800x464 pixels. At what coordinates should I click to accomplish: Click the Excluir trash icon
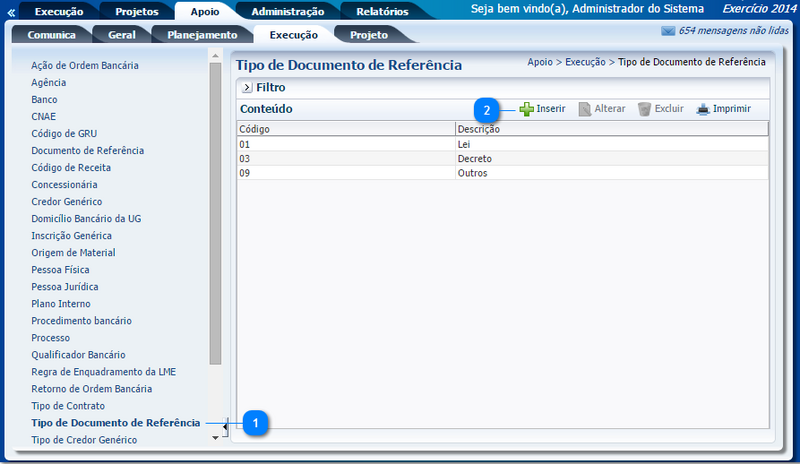pyautogui.click(x=645, y=108)
